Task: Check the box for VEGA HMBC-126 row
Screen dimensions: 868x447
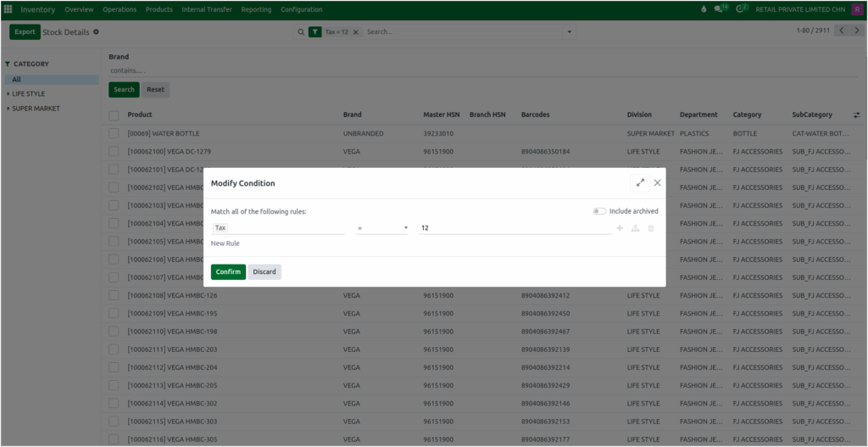Action: tap(114, 295)
